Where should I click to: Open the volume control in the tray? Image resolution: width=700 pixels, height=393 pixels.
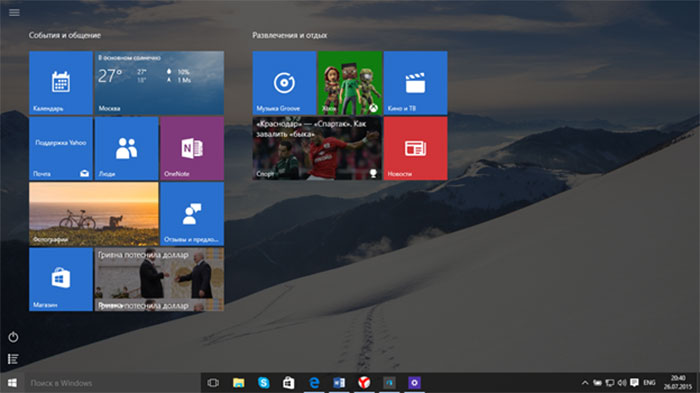pos(622,383)
